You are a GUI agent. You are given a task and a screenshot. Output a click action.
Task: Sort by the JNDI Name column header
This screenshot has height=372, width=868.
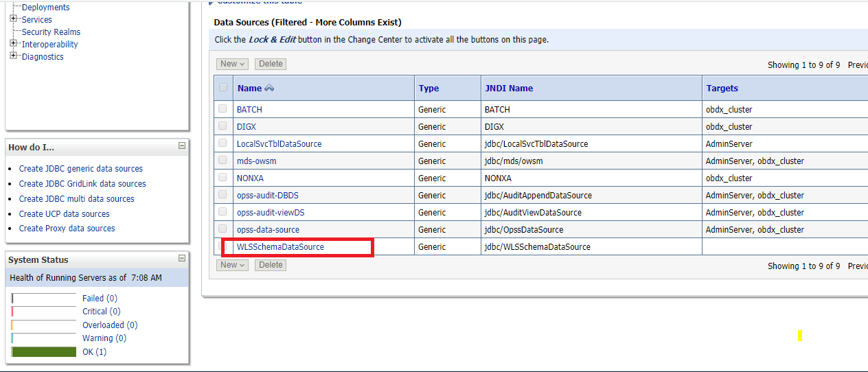point(509,88)
